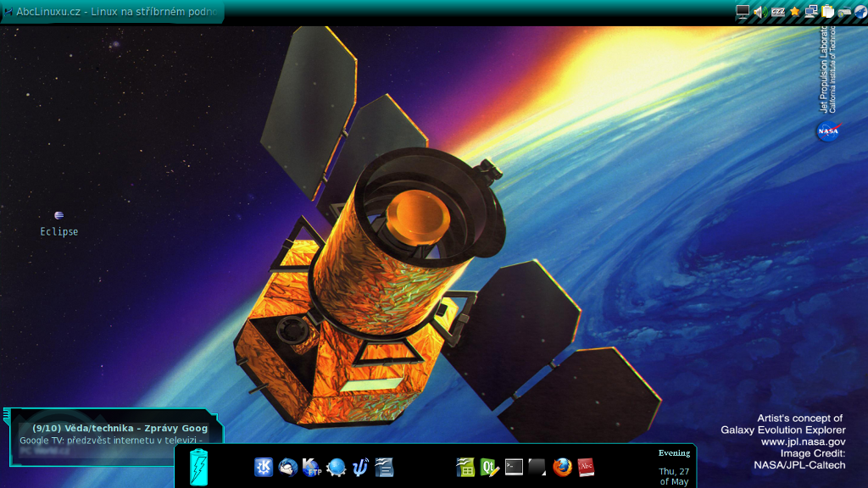Screen dimensions: 868x488
Task: Click the blue wolf globe tray icon
Action: point(861,12)
